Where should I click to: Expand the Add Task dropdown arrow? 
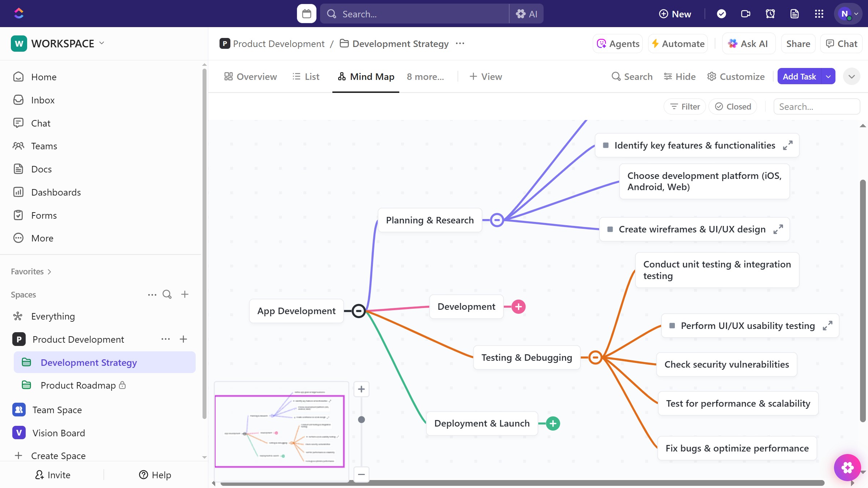pos(829,76)
